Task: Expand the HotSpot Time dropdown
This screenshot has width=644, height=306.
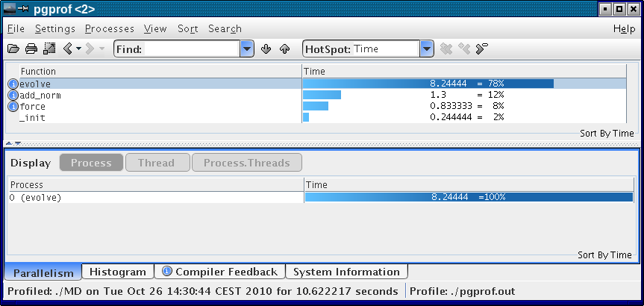Action: click(x=426, y=49)
